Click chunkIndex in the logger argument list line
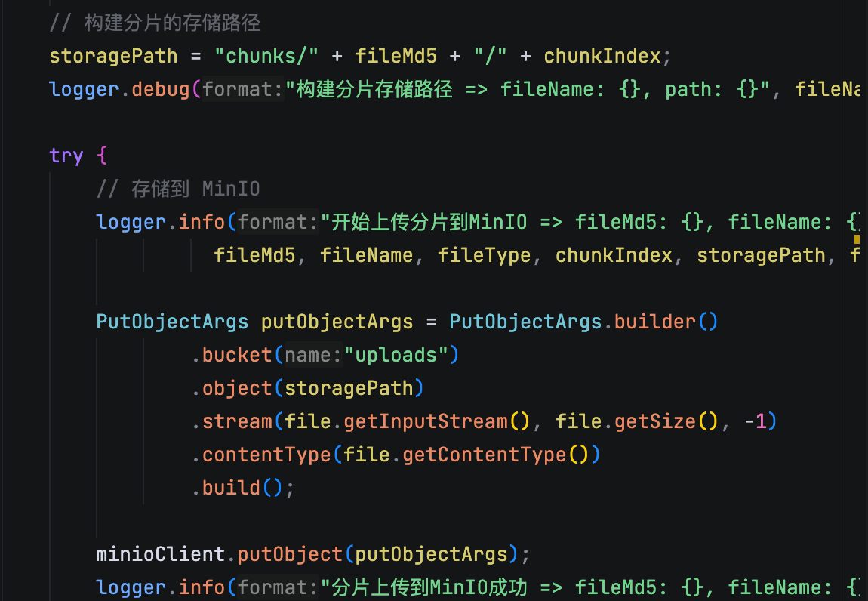Viewport: 868px width, 601px height. tap(614, 255)
